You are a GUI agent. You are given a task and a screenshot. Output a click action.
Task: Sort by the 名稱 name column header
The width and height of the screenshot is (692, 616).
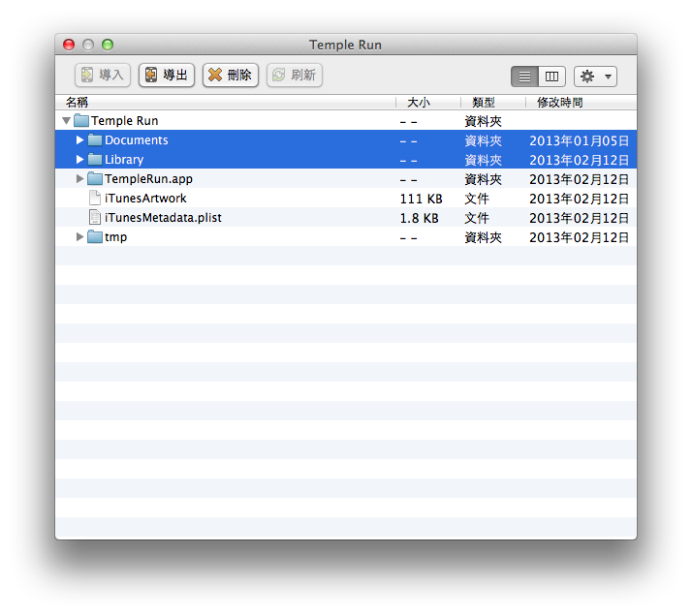[78, 102]
